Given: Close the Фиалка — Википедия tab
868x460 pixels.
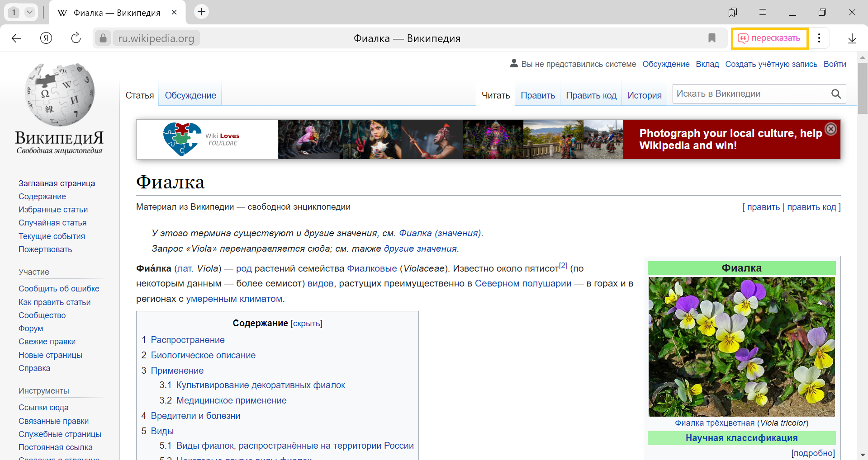Looking at the screenshot, I should 174,13.
